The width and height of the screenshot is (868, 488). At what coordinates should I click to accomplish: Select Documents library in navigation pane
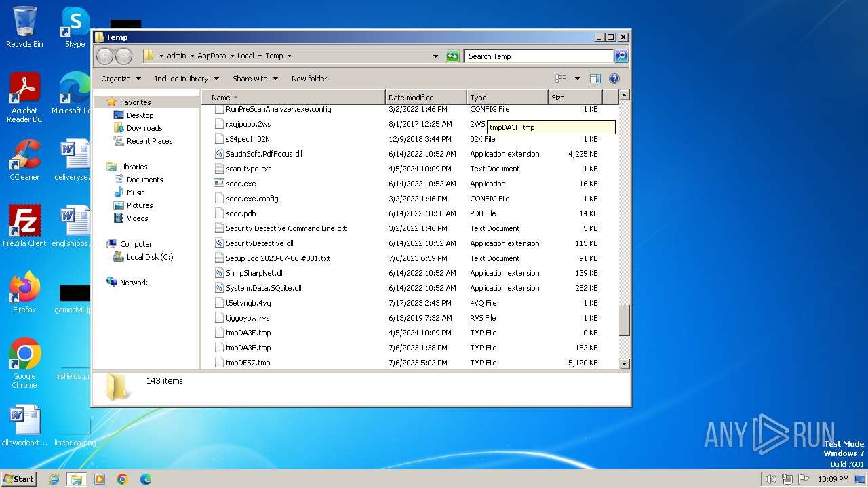(144, 180)
